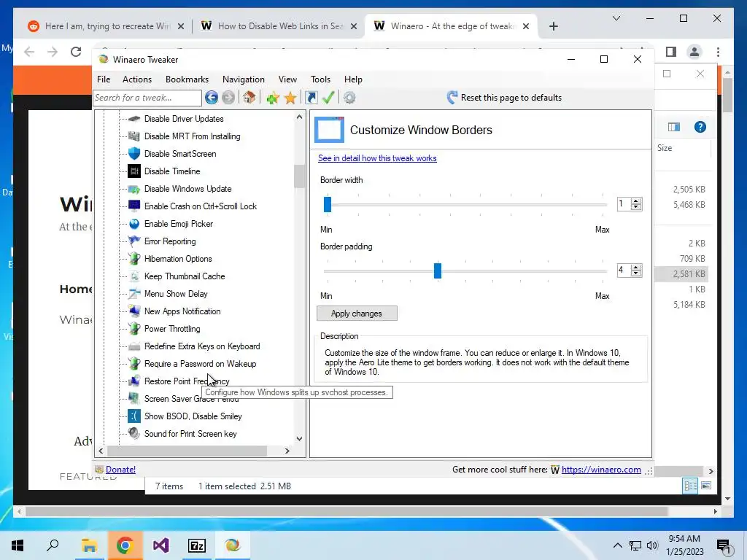Screen dimensions: 747x560
Task: Select Disable Driver Updates tree item
Action: coord(184,119)
